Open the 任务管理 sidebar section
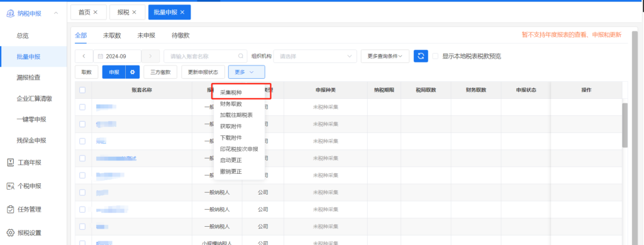 point(25,210)
